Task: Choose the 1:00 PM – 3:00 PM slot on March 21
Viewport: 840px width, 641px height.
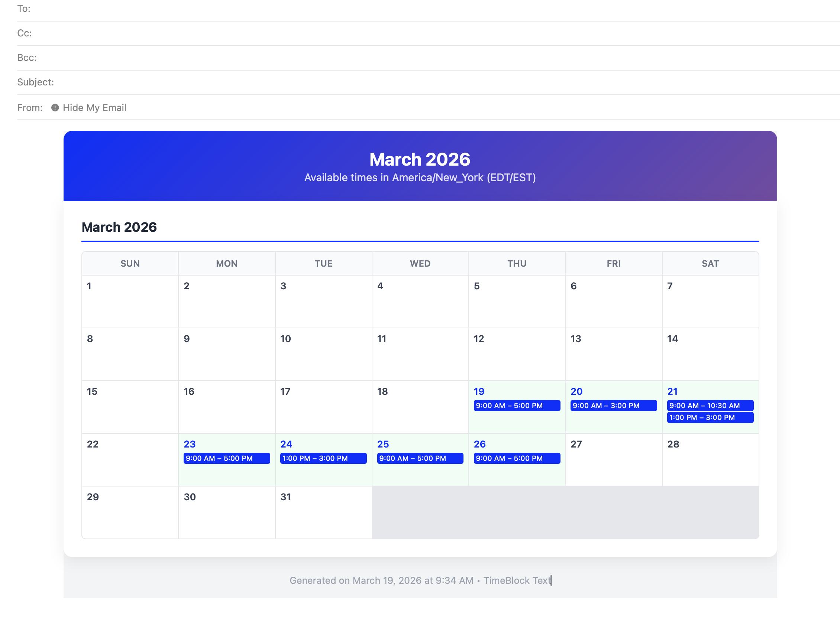Action: [710, 417]
